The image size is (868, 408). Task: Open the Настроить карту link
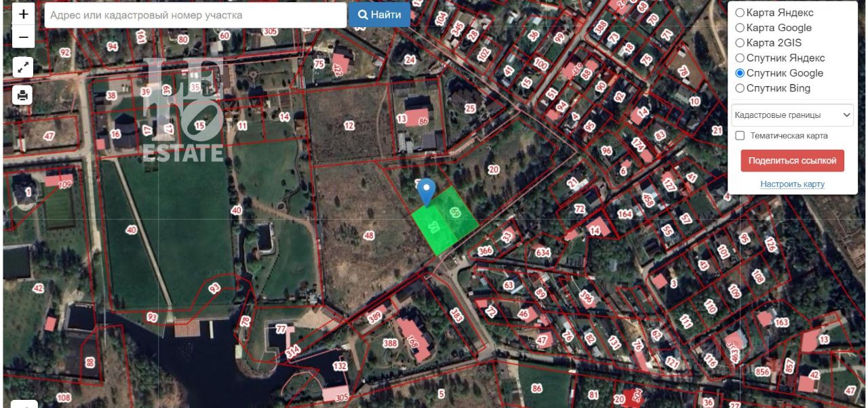pyautogui.click(x=792, y=184)
